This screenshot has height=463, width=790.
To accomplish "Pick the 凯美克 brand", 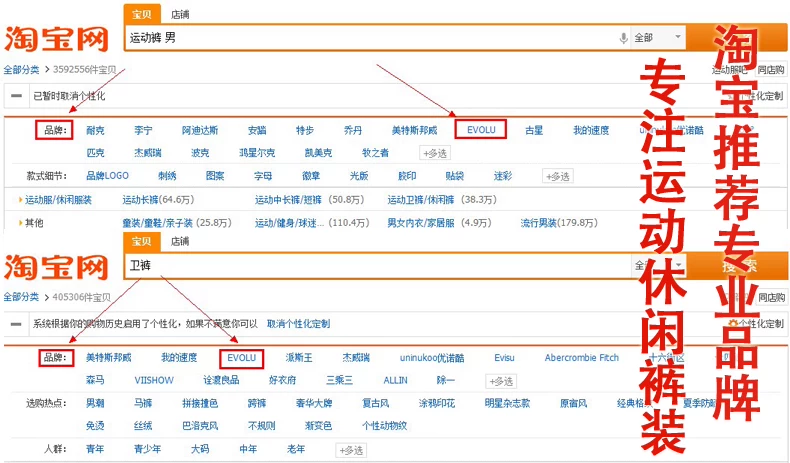I will tap(318, 153).
